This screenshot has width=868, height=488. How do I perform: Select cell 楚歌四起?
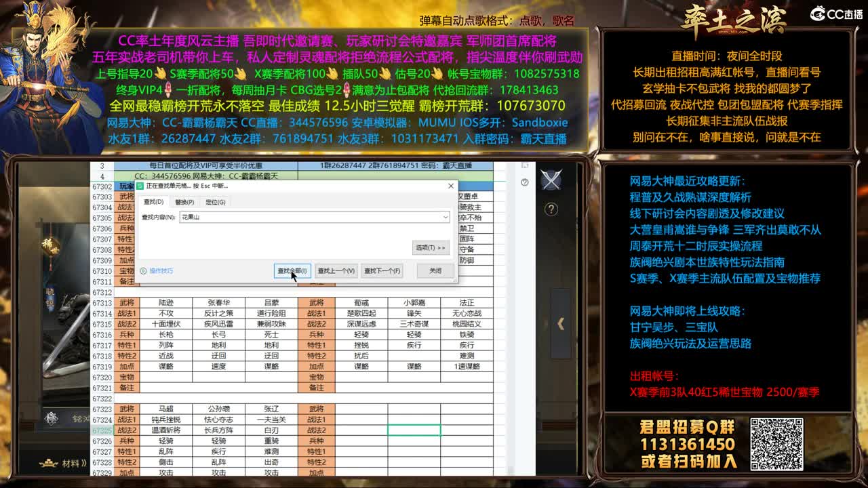pos(361,314)
